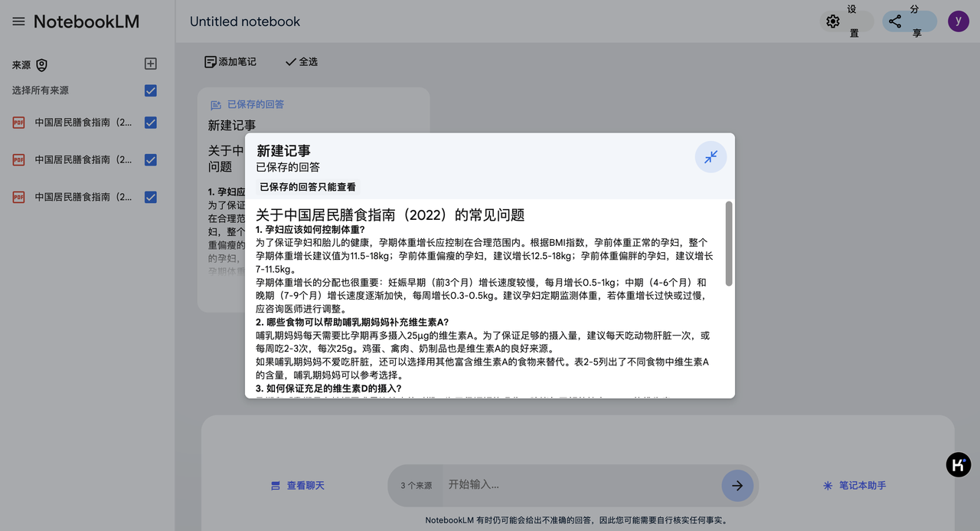Add a new source with plus icon

pyautogui.click(x=151, y=64)
